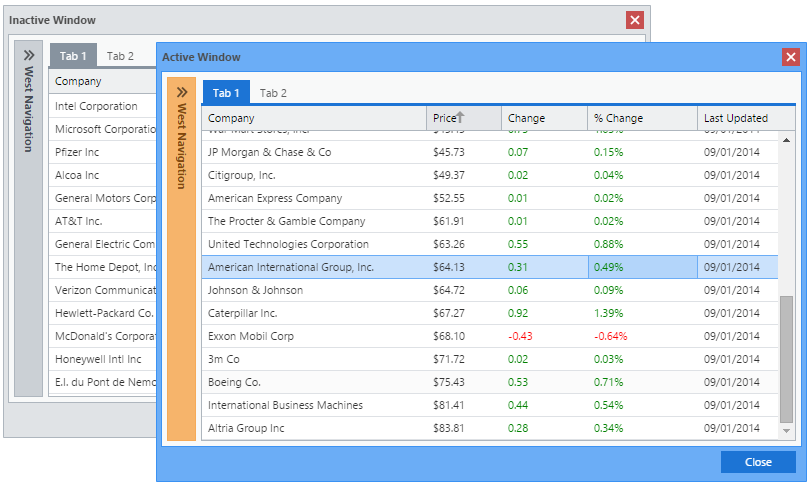Switch to Tab 2 in Inactive Window
Screen dimensions: 812x485
(x=120, y=56)
